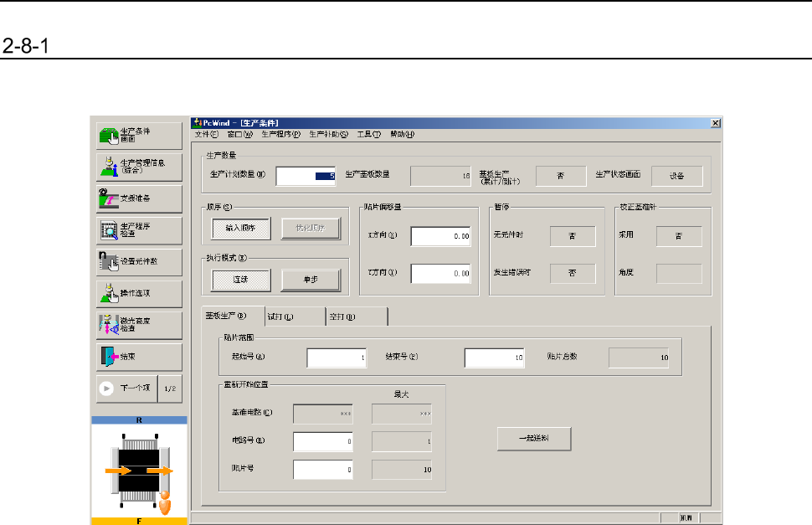812x525 pixels.
Task: Click the 结束号 input field
Action: point(495,358)
